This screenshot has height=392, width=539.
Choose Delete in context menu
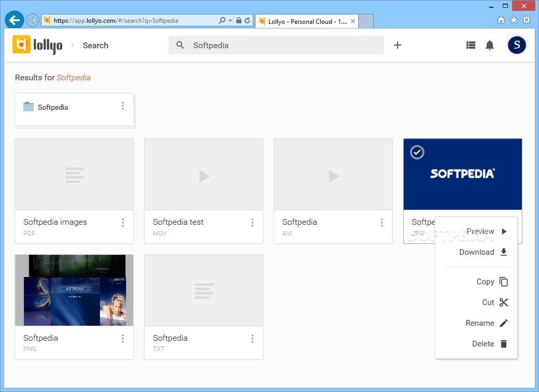tap(476, 343)
